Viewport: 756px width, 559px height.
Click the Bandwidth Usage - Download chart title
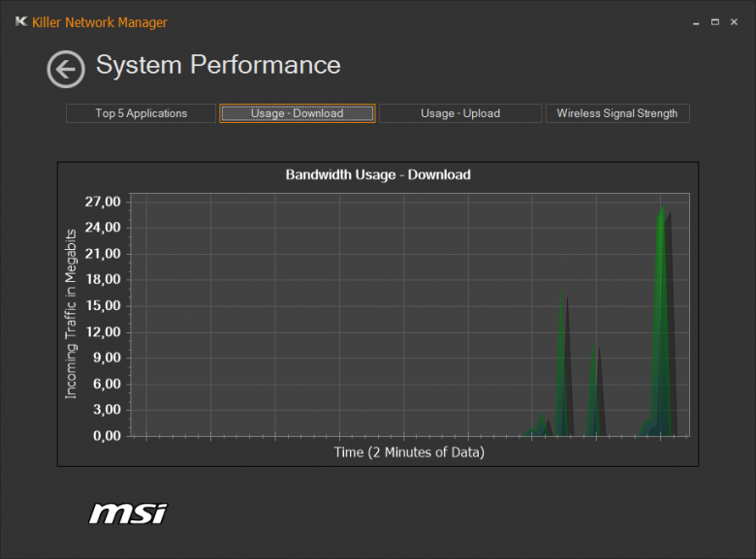click(x=378, y=174)
